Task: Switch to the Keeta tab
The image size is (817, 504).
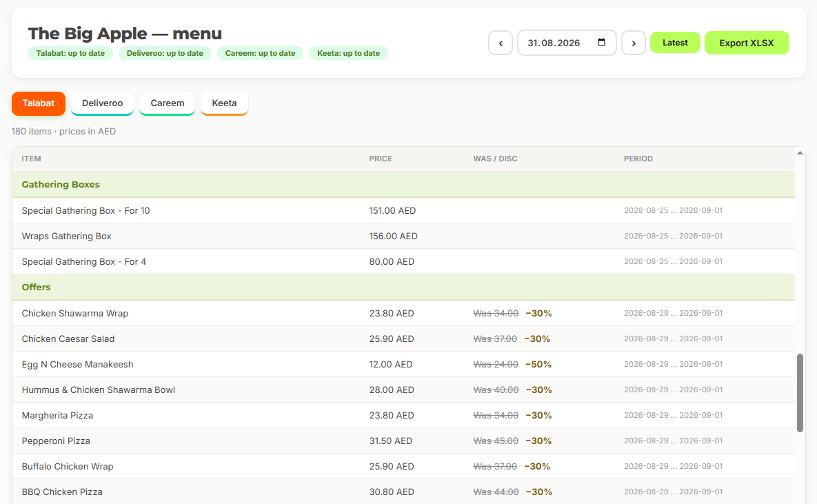Action: coord(224,103)
